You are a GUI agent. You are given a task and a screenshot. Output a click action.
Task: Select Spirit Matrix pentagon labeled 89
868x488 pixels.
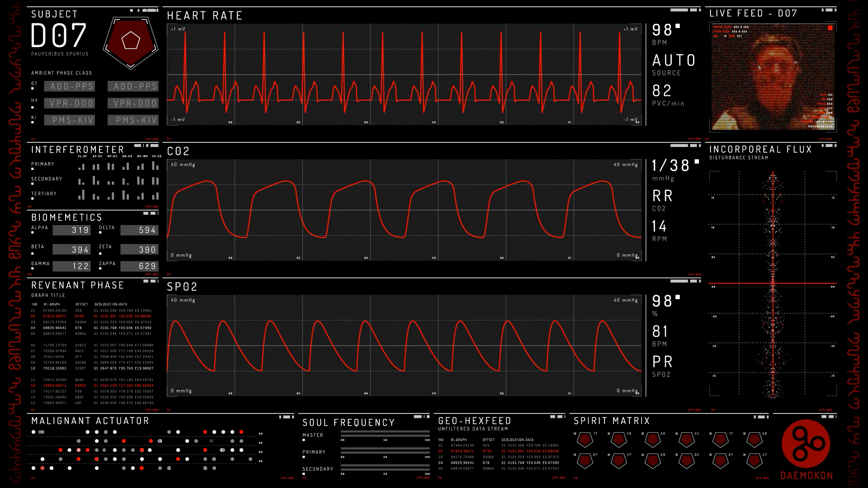click(x=652, y=460)
